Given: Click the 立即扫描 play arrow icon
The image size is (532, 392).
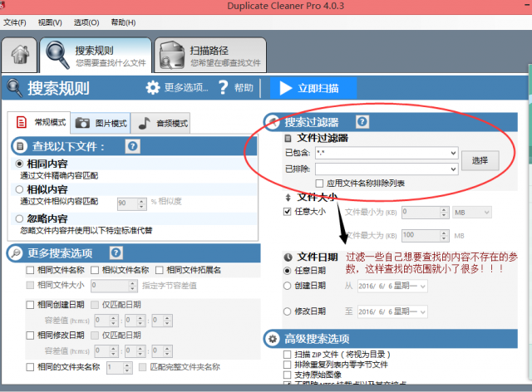Looking at the screenshot, I should point(285,88).
